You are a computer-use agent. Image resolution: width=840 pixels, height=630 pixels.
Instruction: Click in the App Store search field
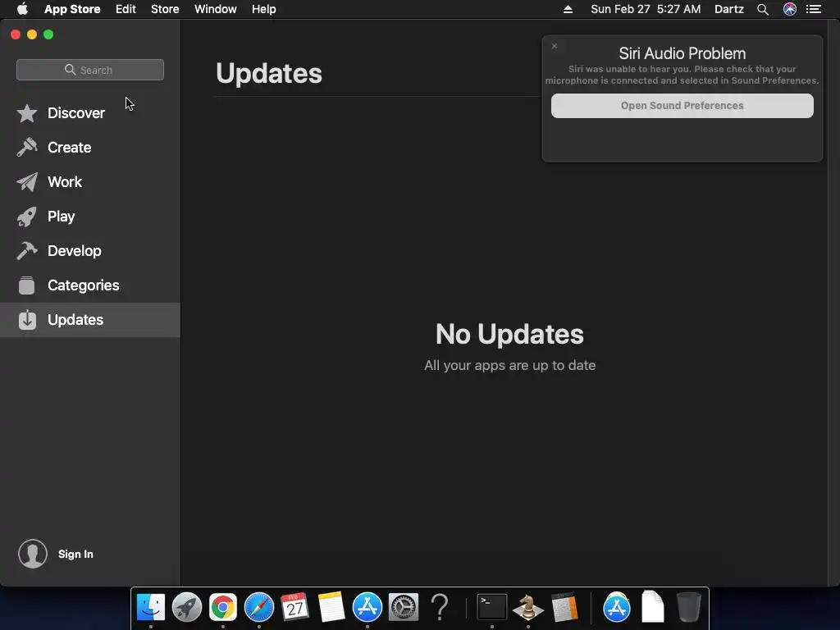(90, 70)
